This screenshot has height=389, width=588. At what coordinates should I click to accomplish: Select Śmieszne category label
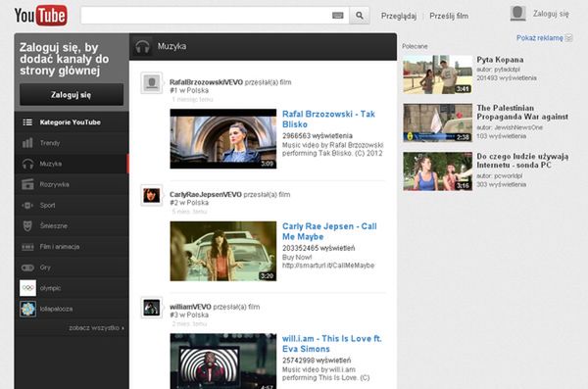click(54, 225)
